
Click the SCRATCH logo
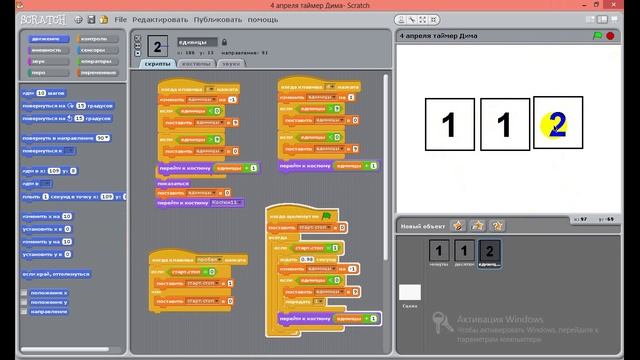(x=43, y=20)
